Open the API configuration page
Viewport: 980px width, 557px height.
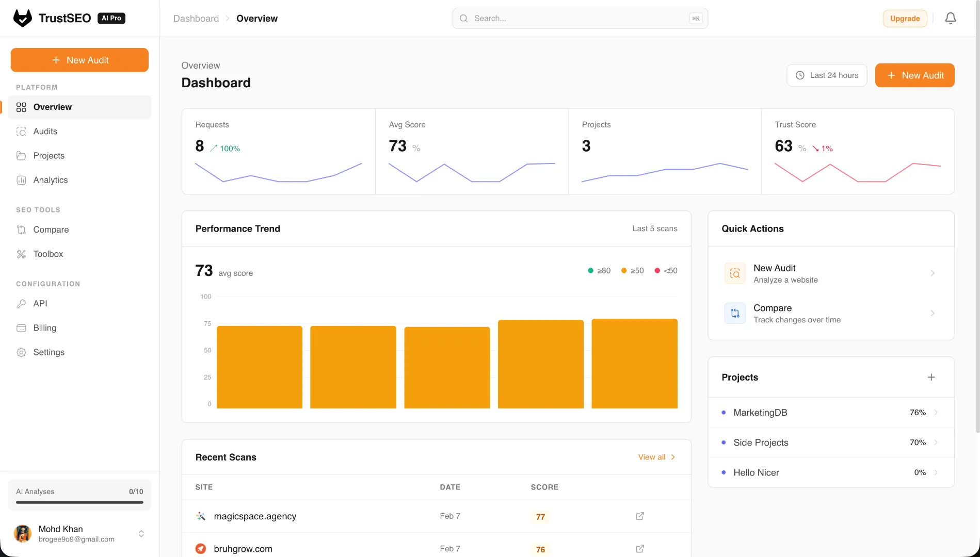40,303
